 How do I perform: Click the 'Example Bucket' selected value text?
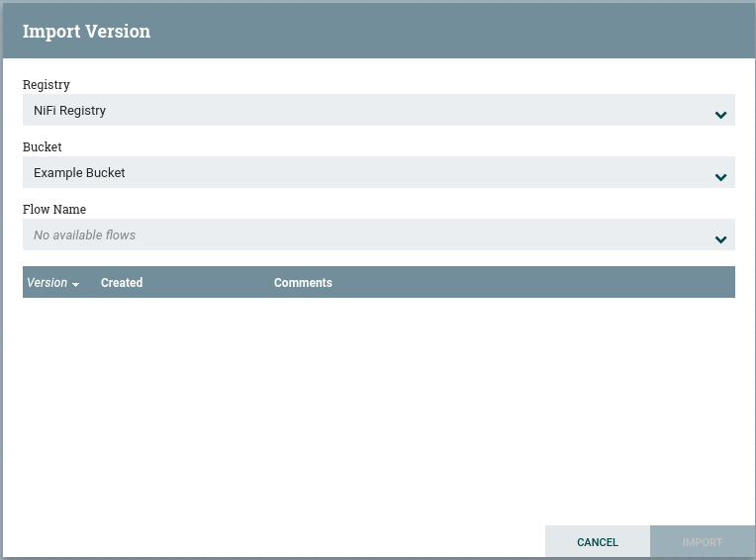tap(79, 173)
